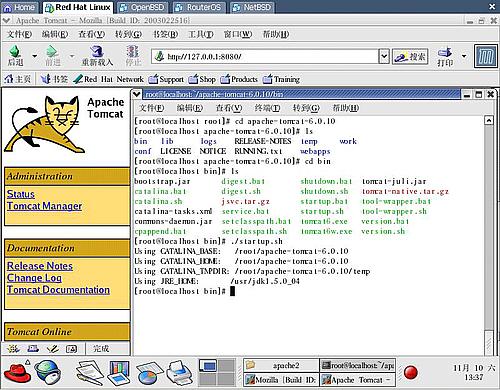Image resolution: width=500 pixels, height=390 pixels.
Task: Open the Products bookmark folder
Action: click(x=239, y=79)
